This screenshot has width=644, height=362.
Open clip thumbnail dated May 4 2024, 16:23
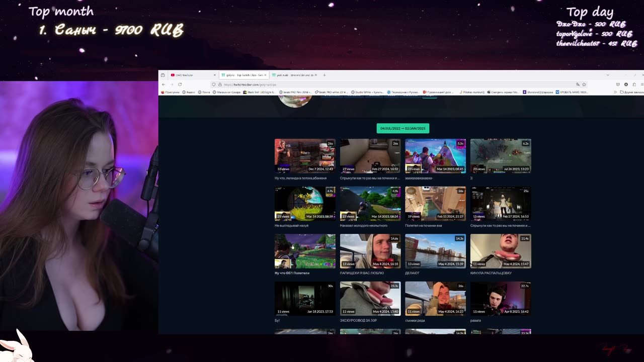point(435,299)
